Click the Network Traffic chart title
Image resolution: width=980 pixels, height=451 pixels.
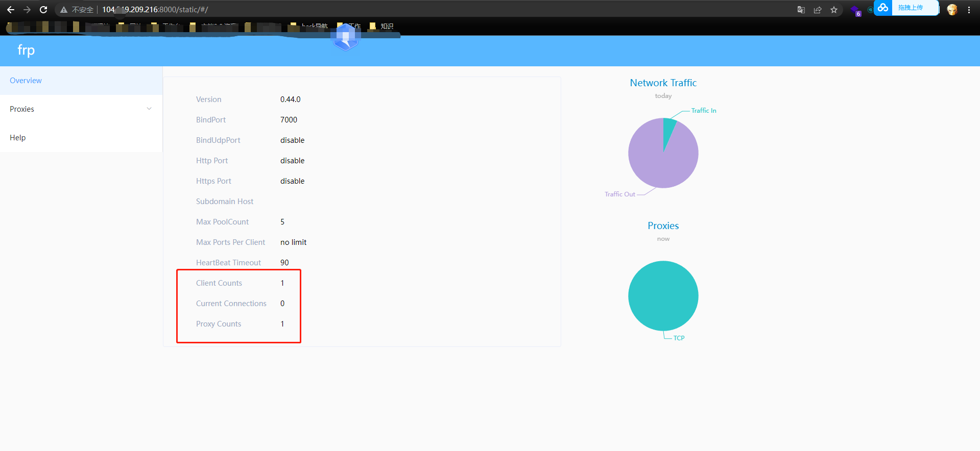[663, 83]
